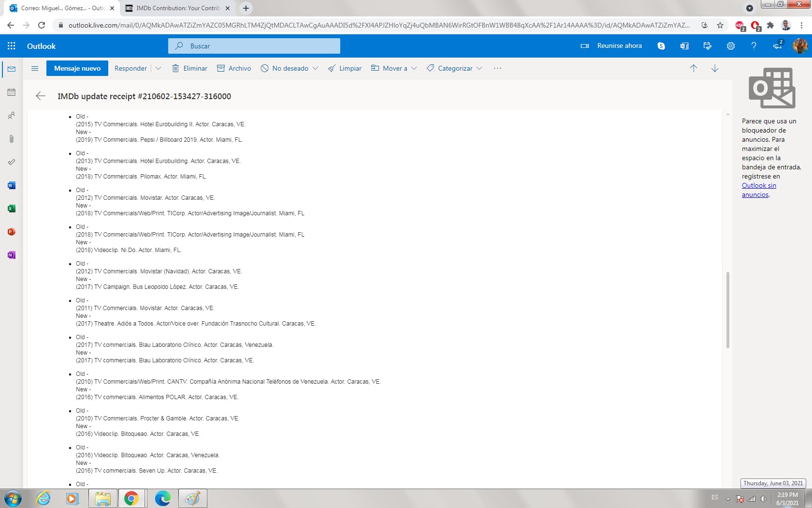The image size is (812, 508).
Task: Open Skype from the header
Action: click(x=661, y=46)
